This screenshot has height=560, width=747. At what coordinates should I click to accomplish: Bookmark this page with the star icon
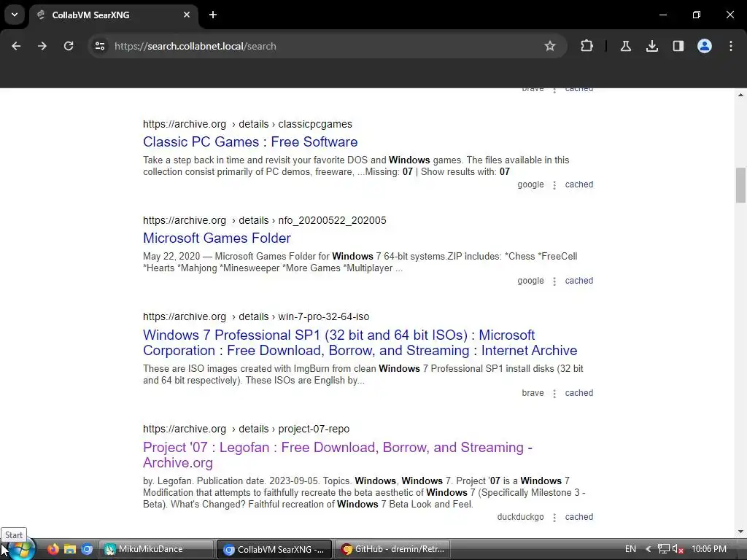coord(550,46)
